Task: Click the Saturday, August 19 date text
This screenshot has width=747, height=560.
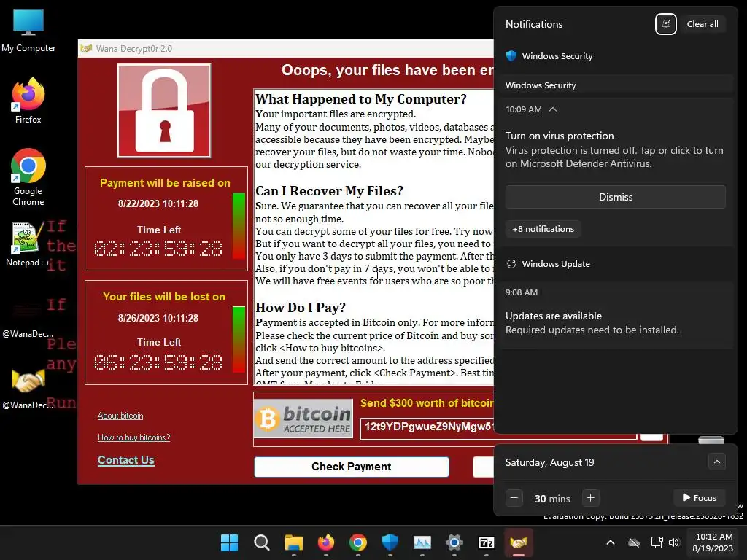Action: 549,462
